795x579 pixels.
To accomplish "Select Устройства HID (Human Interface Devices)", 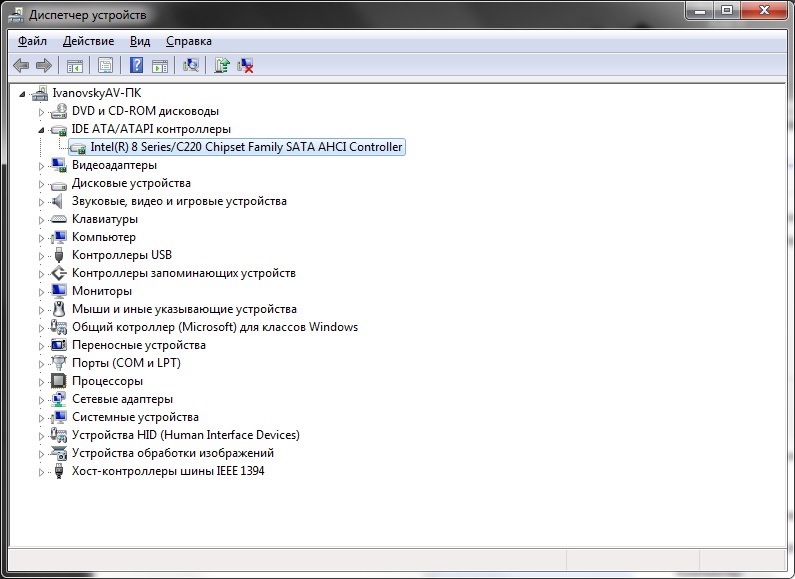I will [x=186, y=435].
